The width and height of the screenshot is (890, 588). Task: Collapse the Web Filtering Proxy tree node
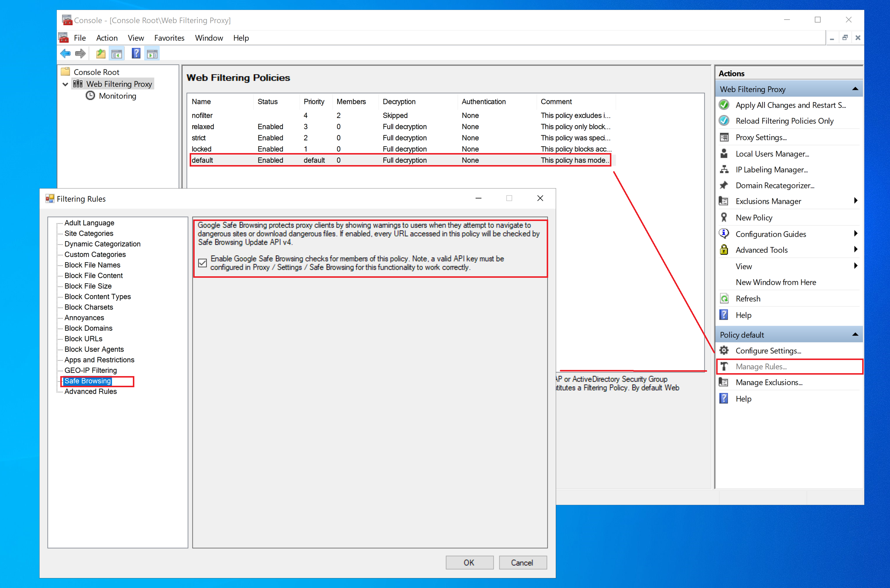point(65,84)
